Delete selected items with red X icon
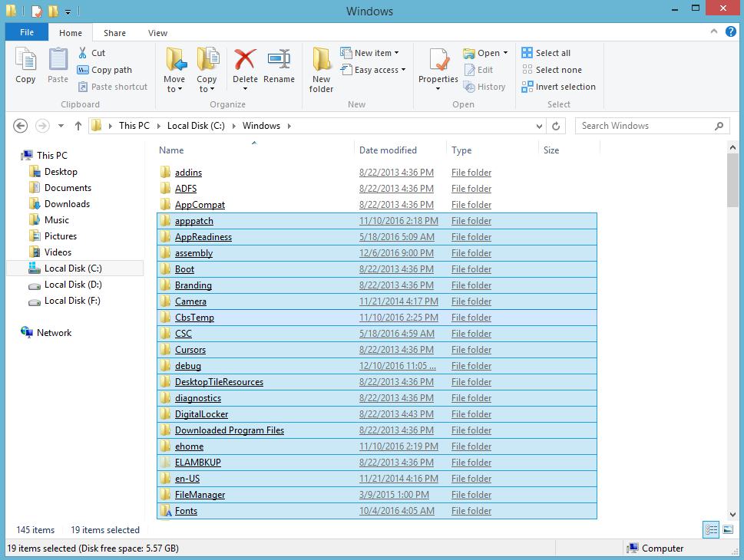Viewport: 744px width, 560px height. click(x=245, y=61)
